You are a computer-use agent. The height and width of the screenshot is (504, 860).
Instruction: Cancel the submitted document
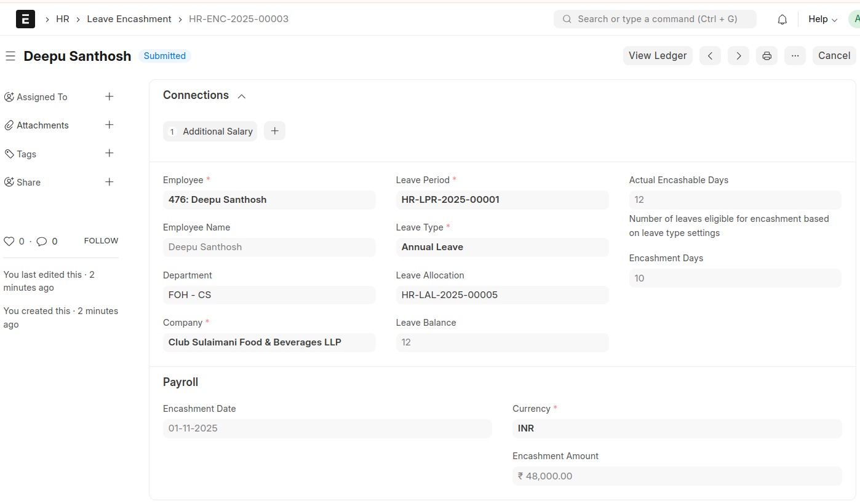pos(834,56)
